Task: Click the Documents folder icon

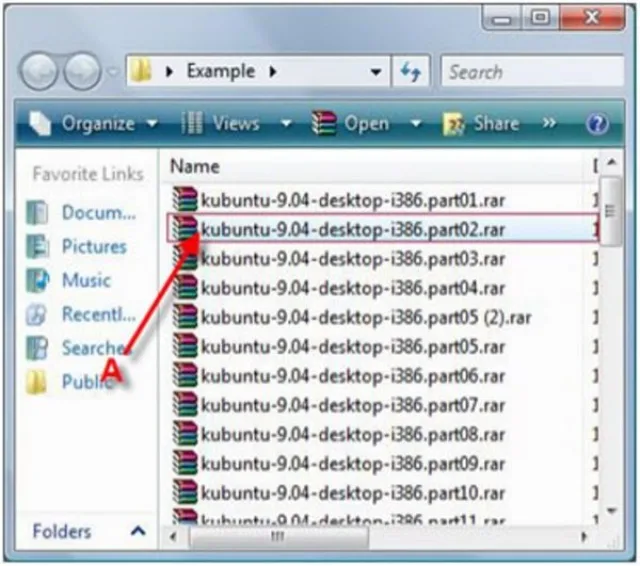Action: tap(37, 213)
